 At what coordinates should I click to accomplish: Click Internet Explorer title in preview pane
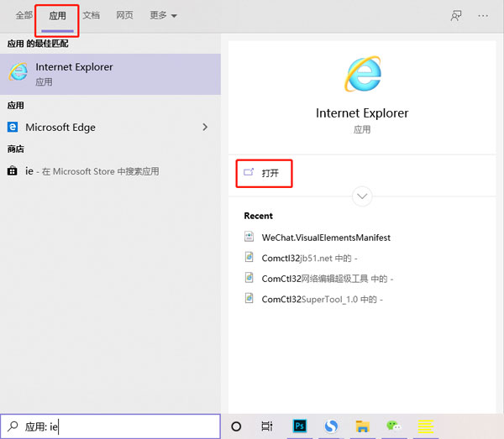(362, 113)
